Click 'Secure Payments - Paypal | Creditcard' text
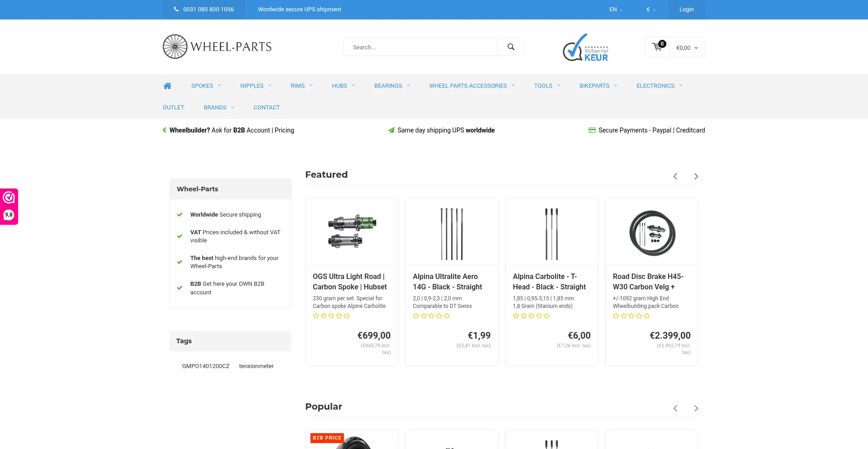Screen dimensions: 868x449 tap(651, 130)
